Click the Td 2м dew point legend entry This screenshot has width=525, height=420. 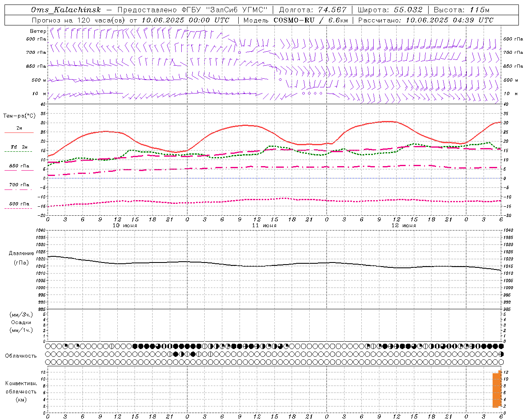[19, 147]
